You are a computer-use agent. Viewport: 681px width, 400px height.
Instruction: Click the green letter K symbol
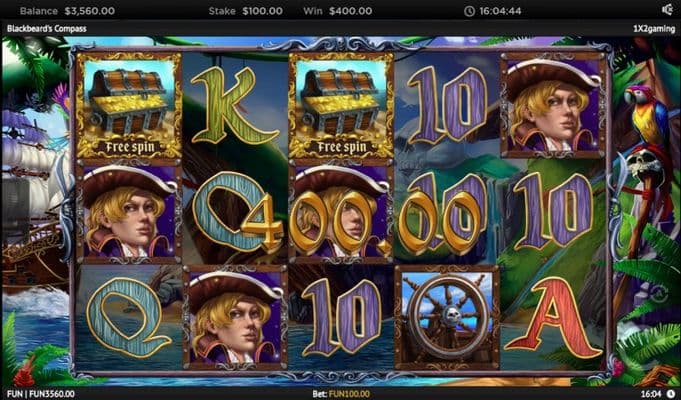tap(233, 106)
